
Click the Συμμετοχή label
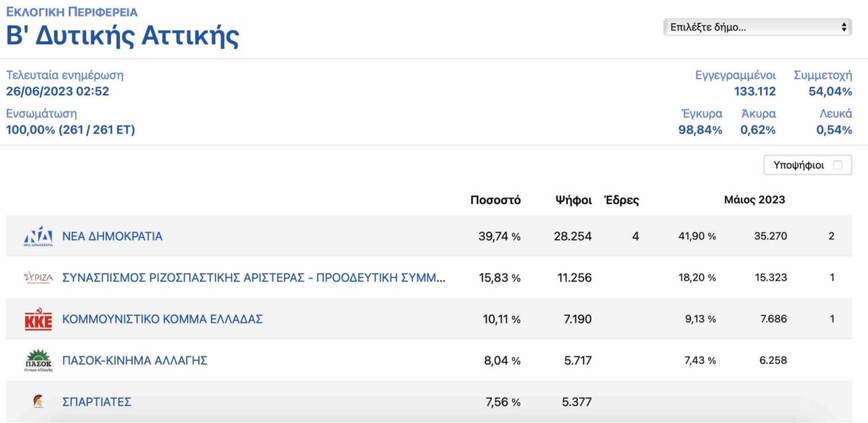pyautogui.click(x=823, y=75)
